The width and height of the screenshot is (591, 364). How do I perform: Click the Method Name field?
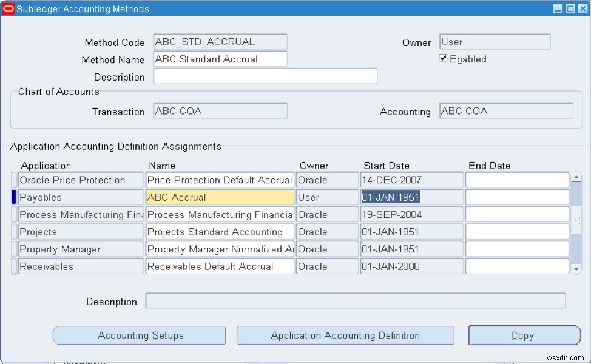click(220, 59)
